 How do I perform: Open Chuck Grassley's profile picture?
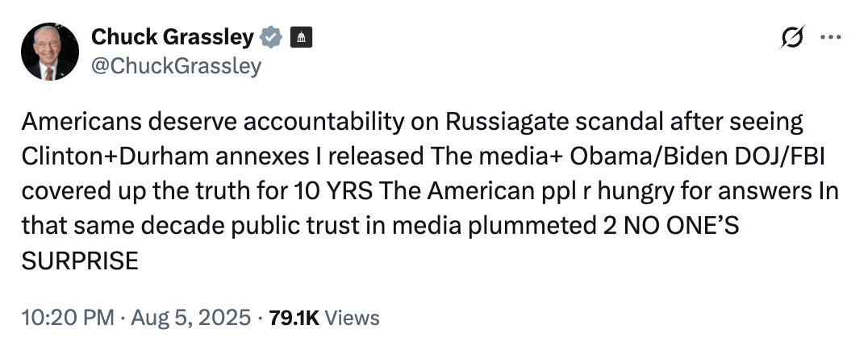pyautogui.click(x=50, y=52)
